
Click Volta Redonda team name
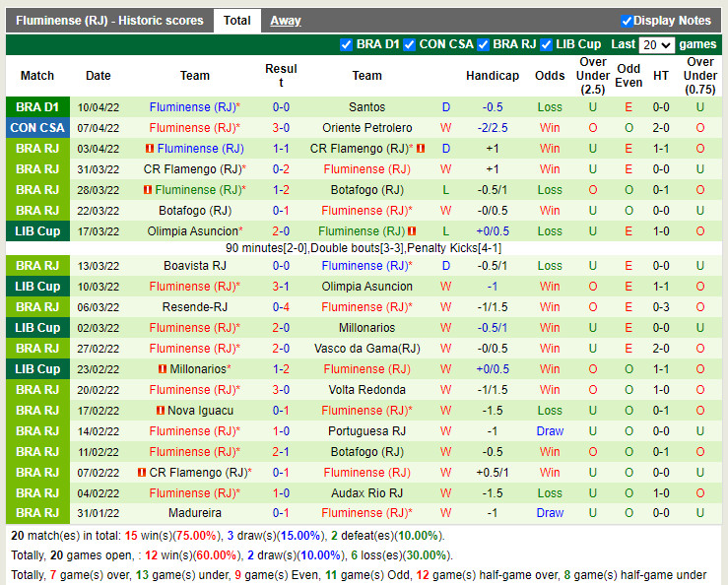click(x=366, y=390)
